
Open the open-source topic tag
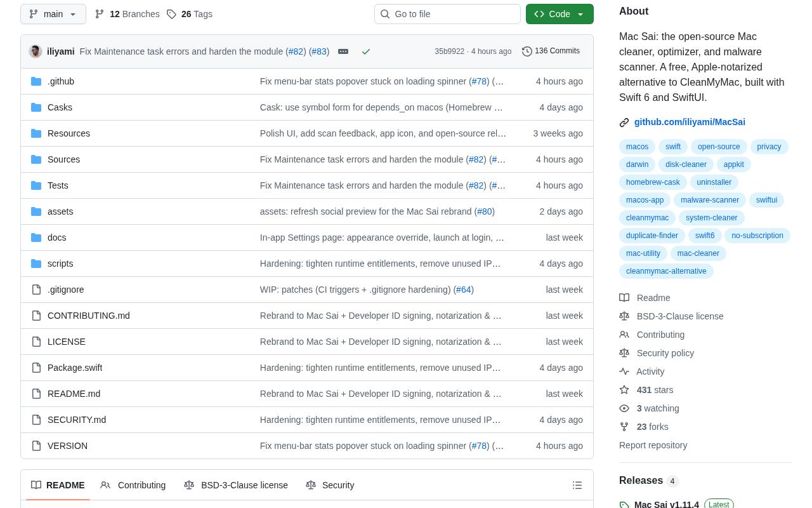click(719, 147)
